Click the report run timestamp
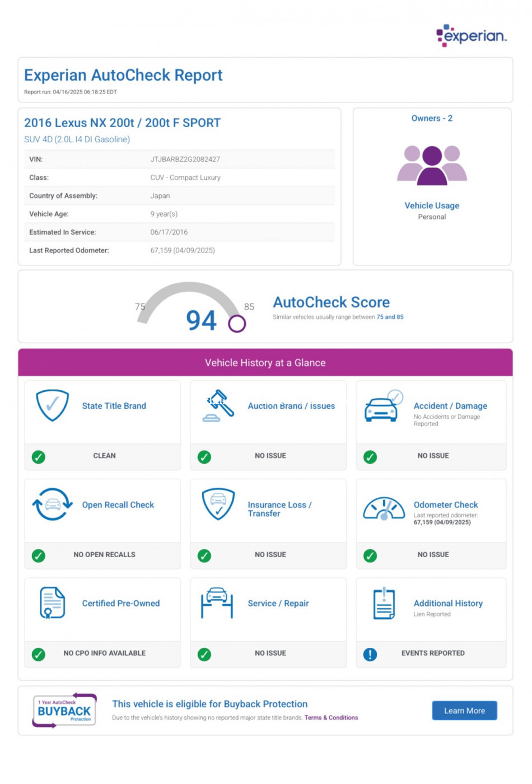The width and height of the screenshot is (532, 784). [x=71, y=92]
